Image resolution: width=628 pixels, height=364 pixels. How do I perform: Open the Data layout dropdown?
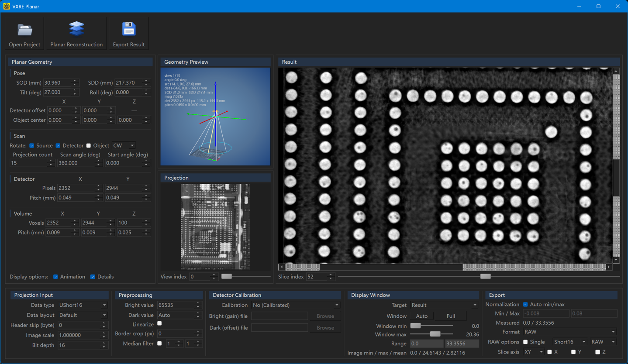click(83, 315)
